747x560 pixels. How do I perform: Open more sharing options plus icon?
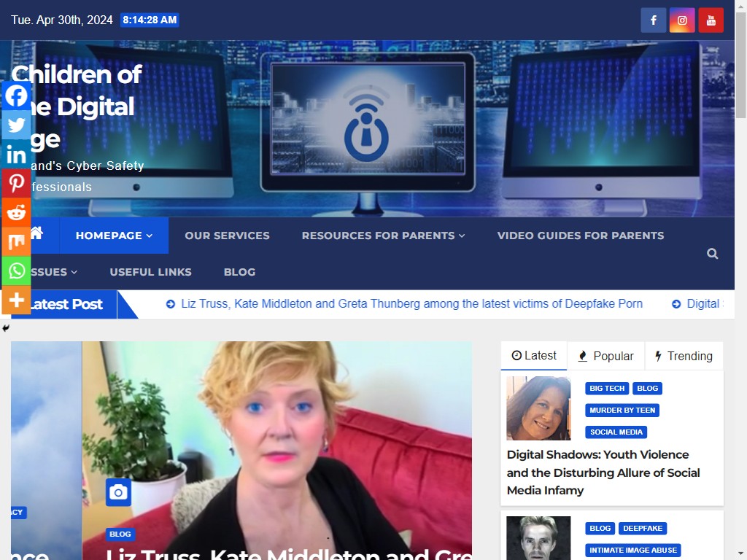pos(16,300)
